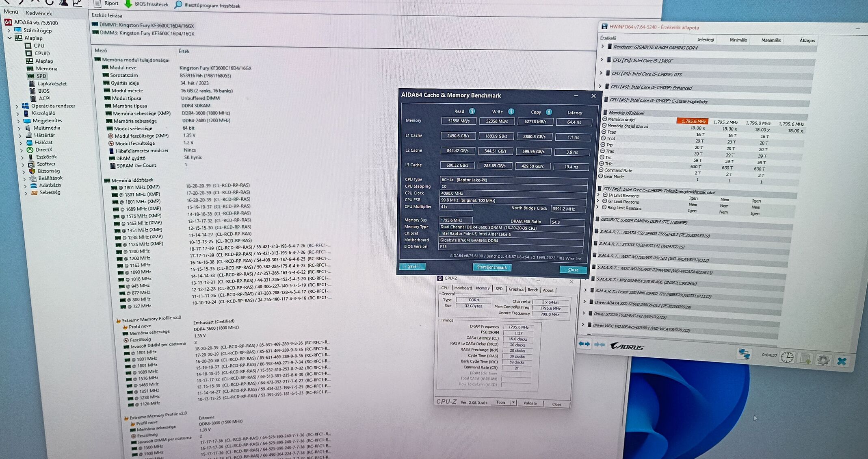Click the ACPI icon in the tree
This screenshot has width=868, height=459.
[x=33, y=98]
